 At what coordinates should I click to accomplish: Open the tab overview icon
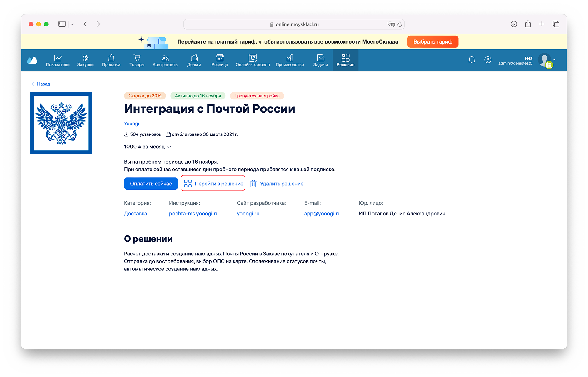[x=556, y=24]
